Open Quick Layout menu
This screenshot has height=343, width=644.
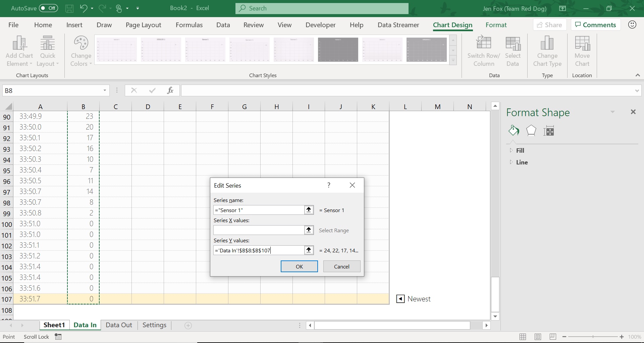point(48,51)
